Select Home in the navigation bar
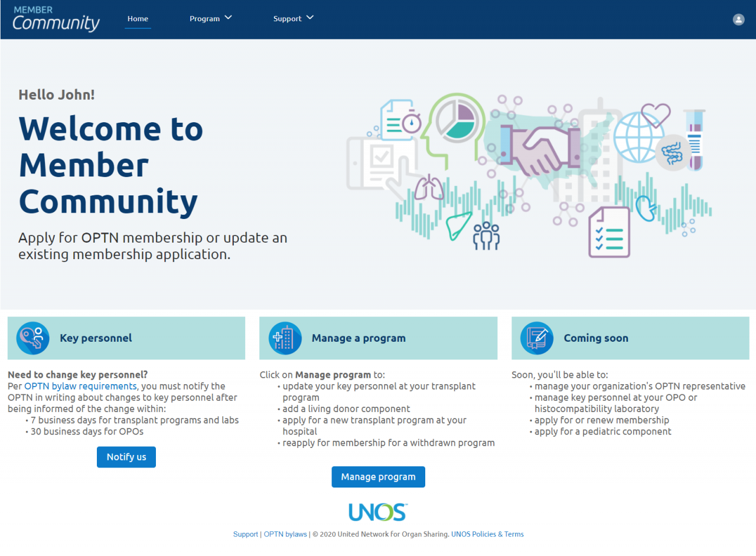This screenshot has width=756, height=556. click(x=138, y=18)
